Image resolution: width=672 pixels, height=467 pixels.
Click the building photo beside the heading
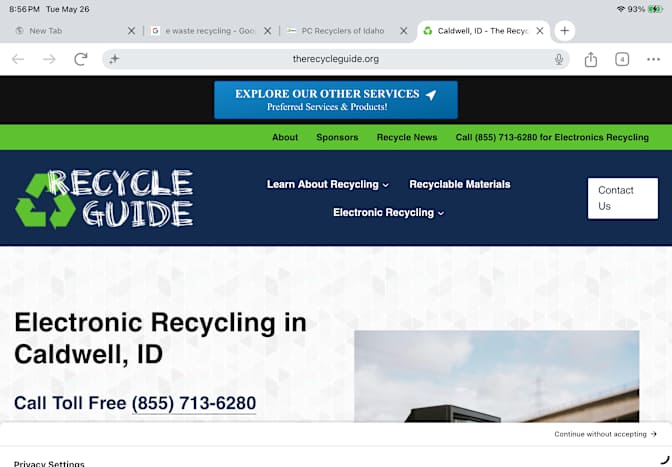point(497,376)
